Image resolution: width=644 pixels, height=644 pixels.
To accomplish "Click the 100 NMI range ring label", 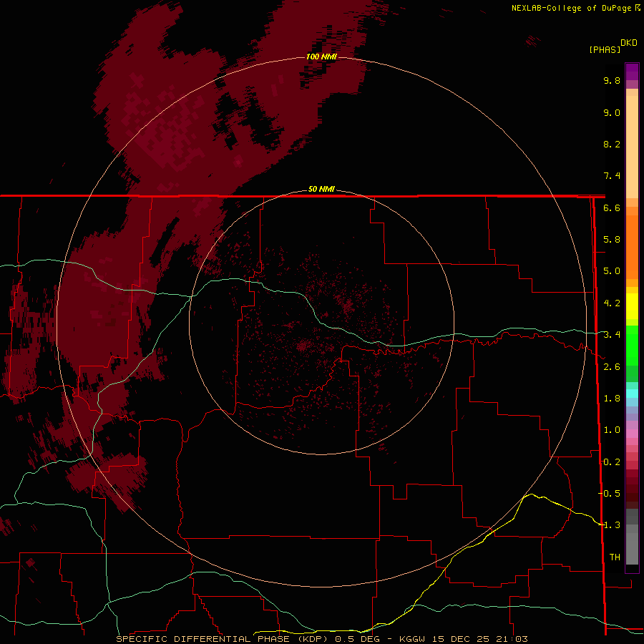I will pyautogui.click(x=321, y=57).
